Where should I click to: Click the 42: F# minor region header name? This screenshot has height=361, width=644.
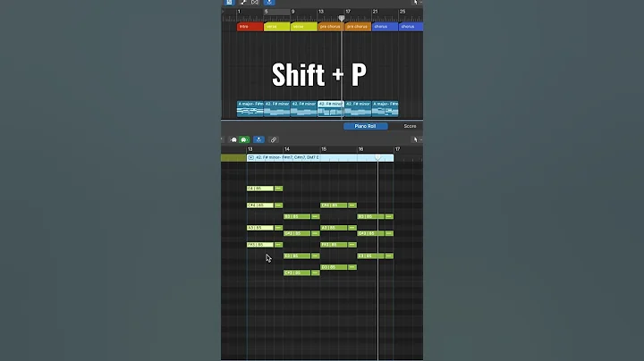pos(287,157)
